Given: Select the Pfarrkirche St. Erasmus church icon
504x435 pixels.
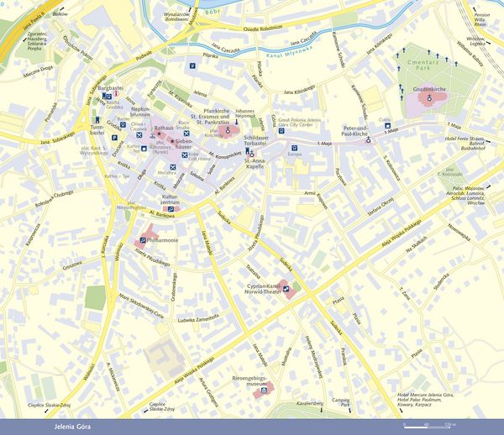Looking at the screenshot, I should coord(228,130).
